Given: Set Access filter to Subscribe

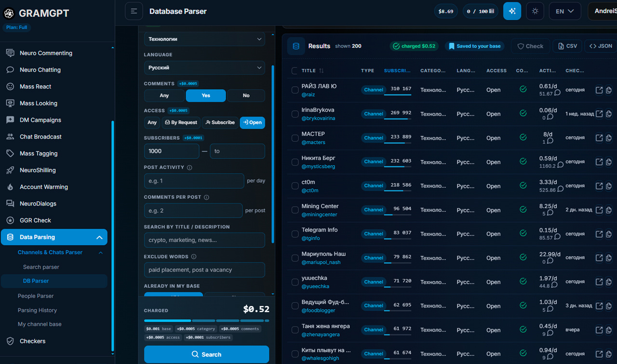Looking at the screenshot, I should (220, 122).
